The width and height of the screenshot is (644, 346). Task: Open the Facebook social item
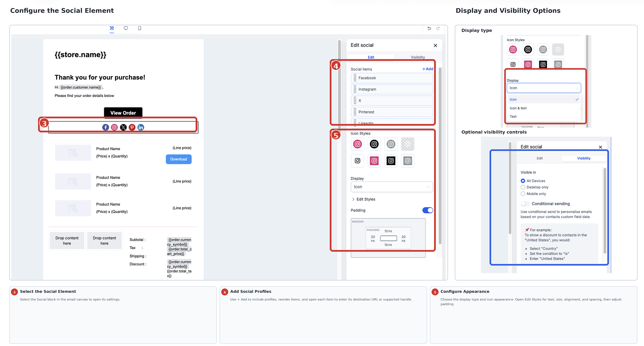click(x=392, y=78)
